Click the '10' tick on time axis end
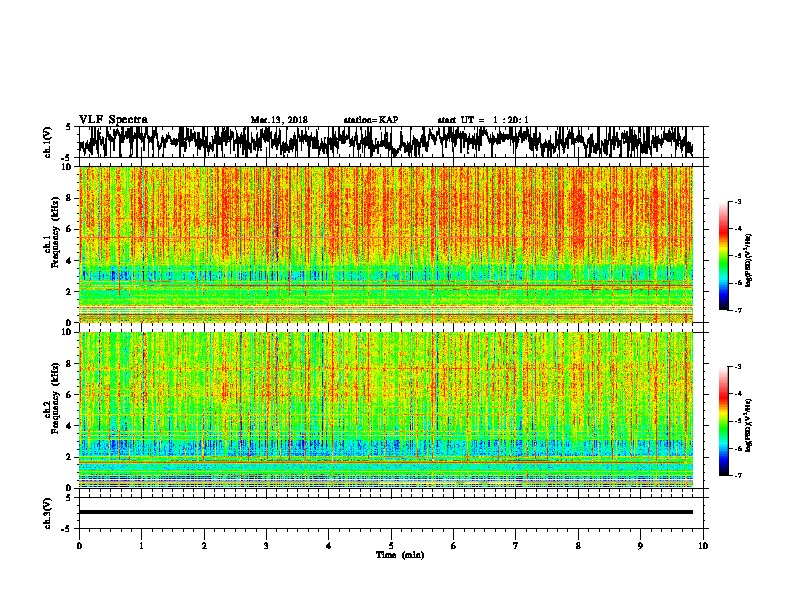The height and width of the screenshot is (612, 792). pyautogui.click(x=703, y=546)
